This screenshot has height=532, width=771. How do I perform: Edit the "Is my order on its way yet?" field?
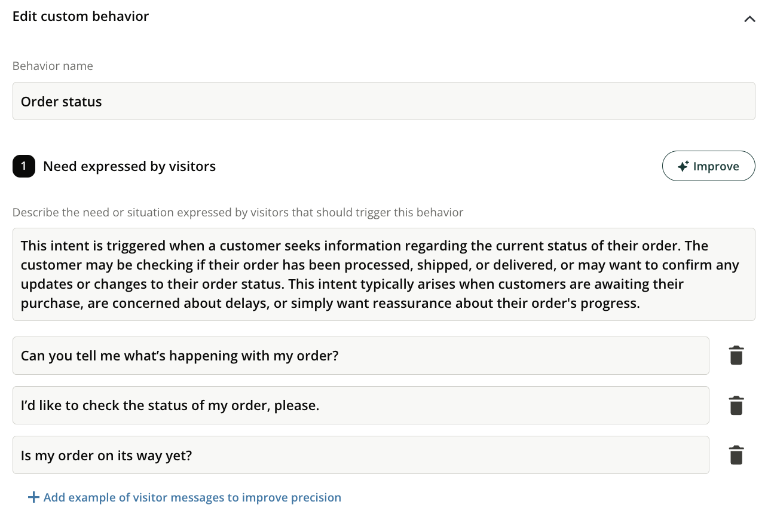click(x=360, y=455)
